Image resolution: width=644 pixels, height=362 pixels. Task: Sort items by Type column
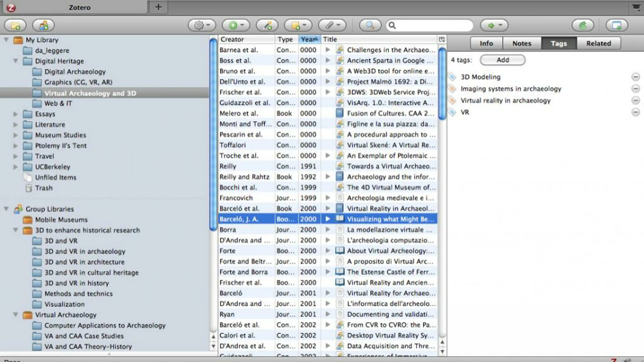pyautogui.click(x=287, y=39)
